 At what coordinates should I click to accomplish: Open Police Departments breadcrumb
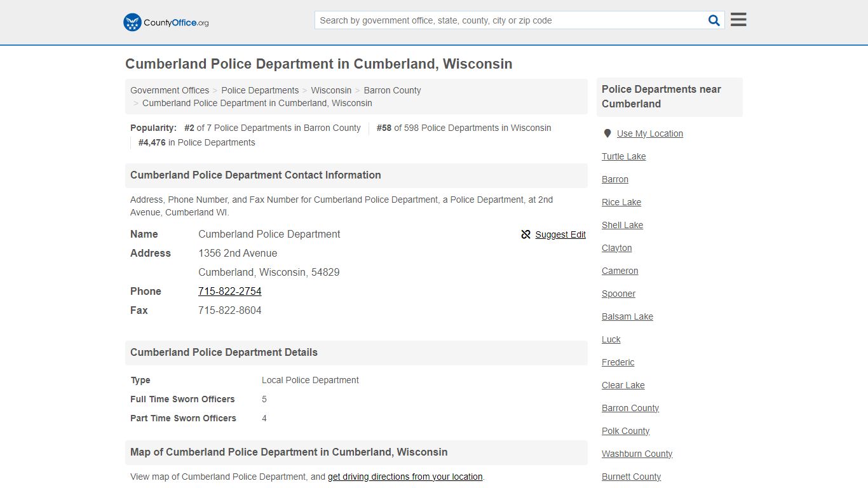tap(260, 90)
